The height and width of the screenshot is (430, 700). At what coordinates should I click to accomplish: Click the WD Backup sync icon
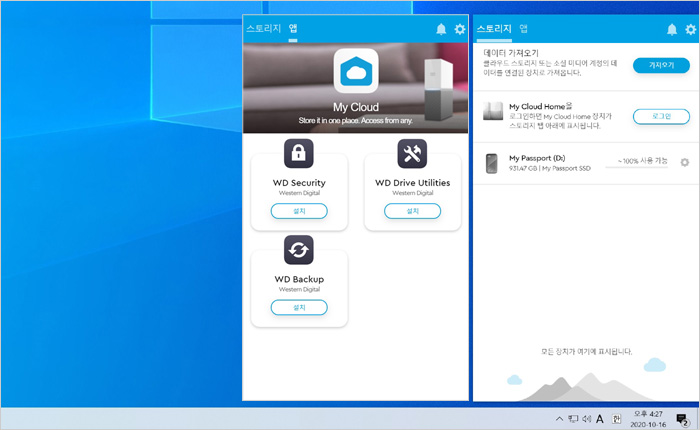point(299,250)
